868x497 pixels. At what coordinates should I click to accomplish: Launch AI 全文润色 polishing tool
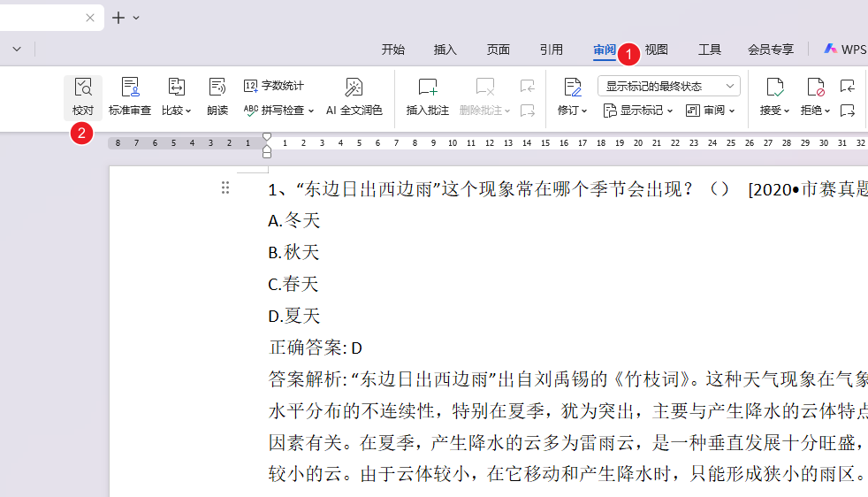tap(354, 97)
